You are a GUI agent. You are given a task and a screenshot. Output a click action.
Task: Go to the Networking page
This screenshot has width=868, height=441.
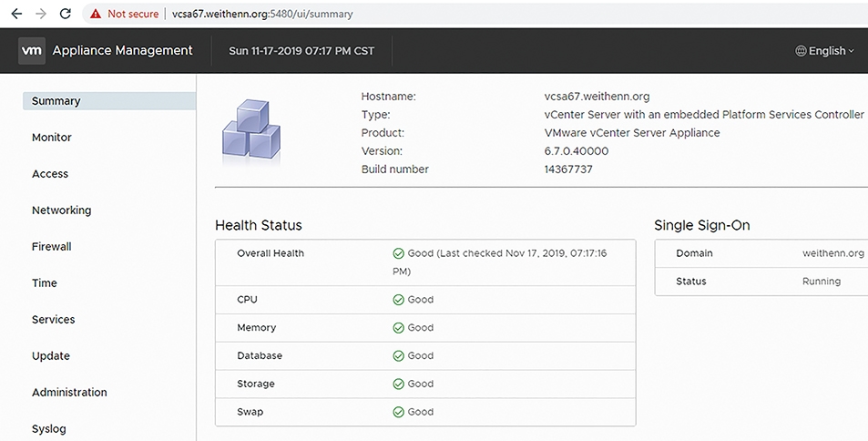point(61,210)
